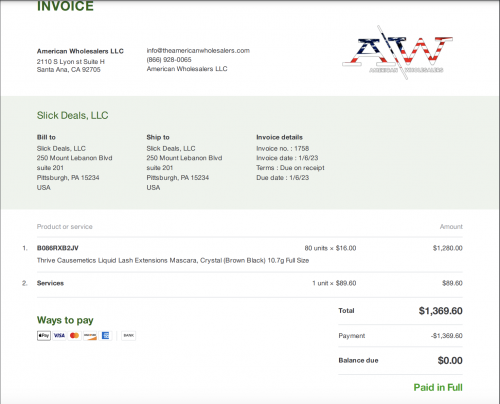This screenshot has height=404, width=500.
Task: Pick the Discover card icon
Action: (90, 335)
